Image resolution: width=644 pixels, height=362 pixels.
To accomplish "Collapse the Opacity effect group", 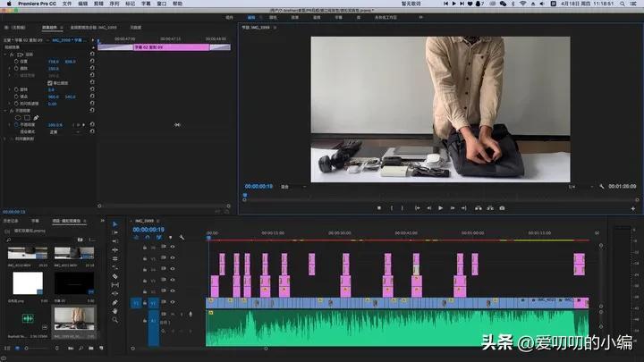I will 5,111.
